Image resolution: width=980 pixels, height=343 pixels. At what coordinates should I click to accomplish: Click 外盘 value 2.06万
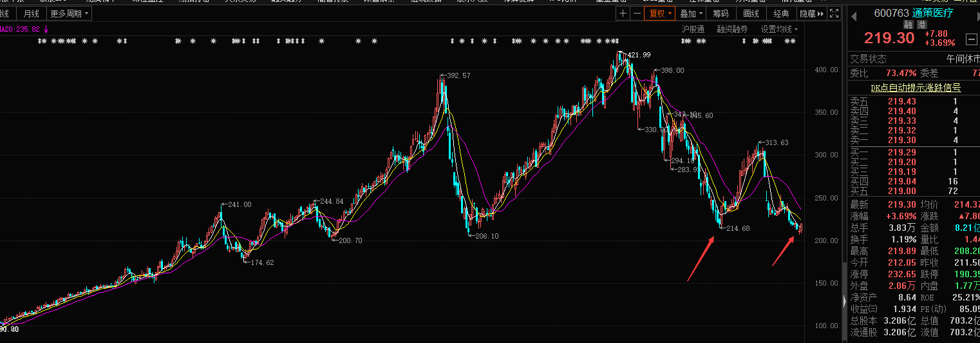point(901,286)
